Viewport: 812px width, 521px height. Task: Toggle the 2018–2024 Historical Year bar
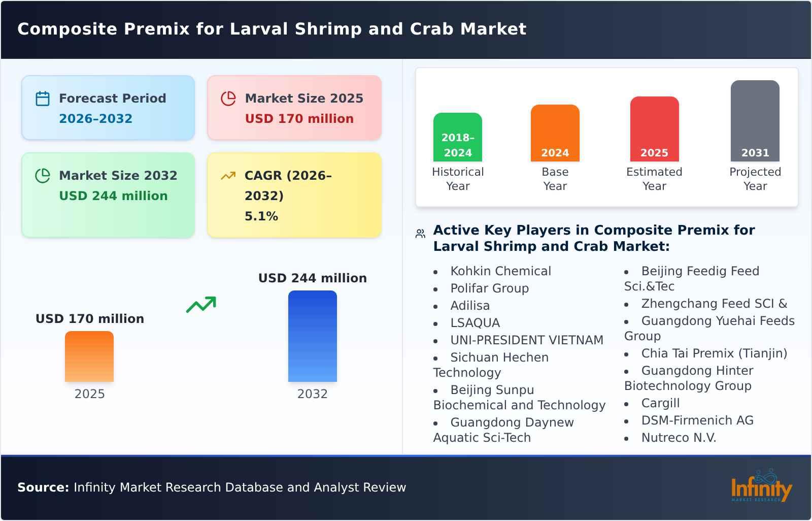[457, 136]
